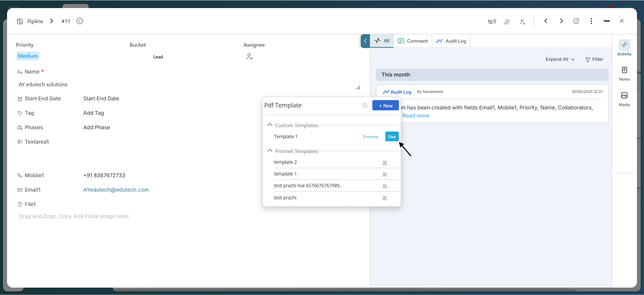
Task: Switch to the Audit Log tab
Action: (451, 41)
